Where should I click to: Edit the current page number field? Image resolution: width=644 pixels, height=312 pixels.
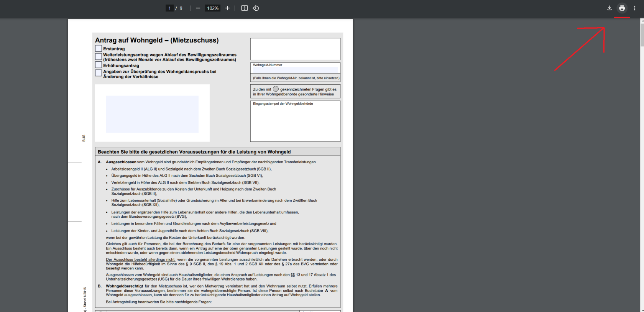169,8
